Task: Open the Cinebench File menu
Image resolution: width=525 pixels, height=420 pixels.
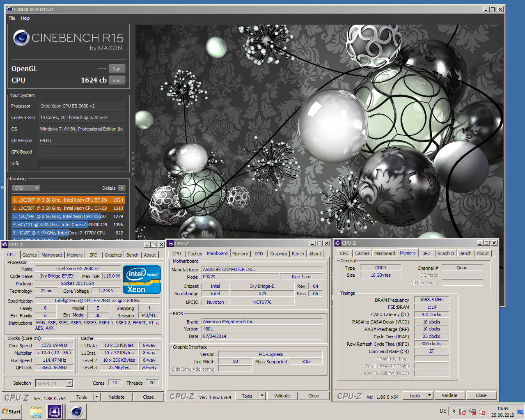Action: 12,18
